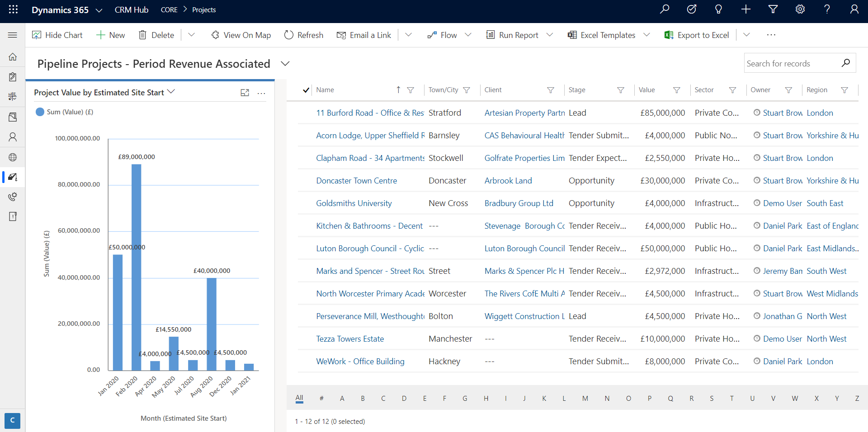Expand the Dynamics 365 app dropdown
This screenshot has height=432, width=868.
pyautogui.click(x=99, y=10)
